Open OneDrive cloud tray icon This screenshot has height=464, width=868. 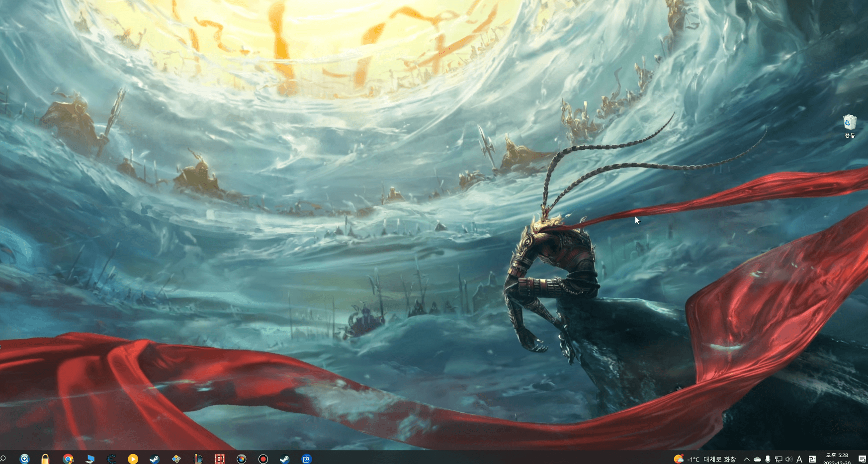click(x=757, y=459)
